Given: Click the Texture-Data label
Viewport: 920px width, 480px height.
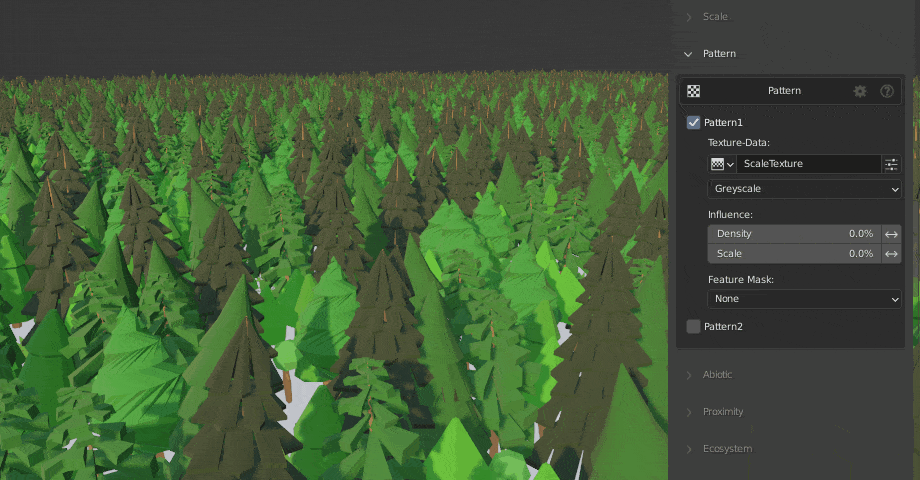Looking at the screenshot, I should coord(739,143).
